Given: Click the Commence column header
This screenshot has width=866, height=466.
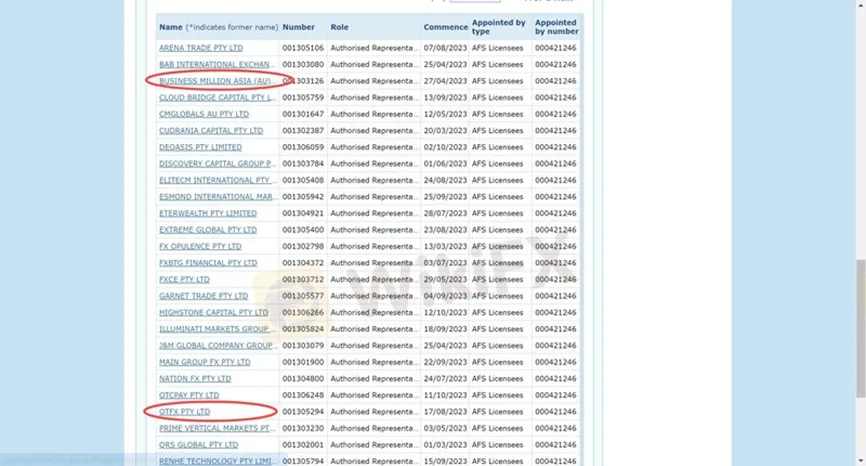Looking at the screenshot, I should point(446,27).
